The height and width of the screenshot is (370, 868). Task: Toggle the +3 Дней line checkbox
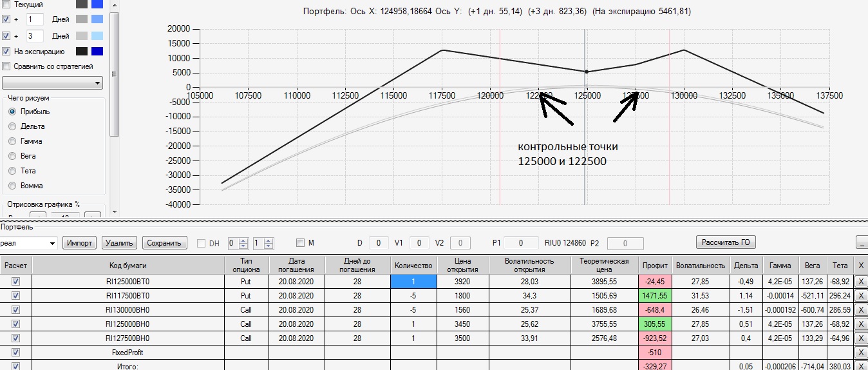point(6,35)
